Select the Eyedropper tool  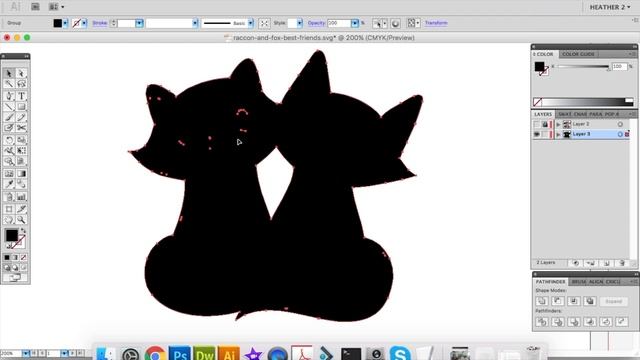(x=9, y=184)
